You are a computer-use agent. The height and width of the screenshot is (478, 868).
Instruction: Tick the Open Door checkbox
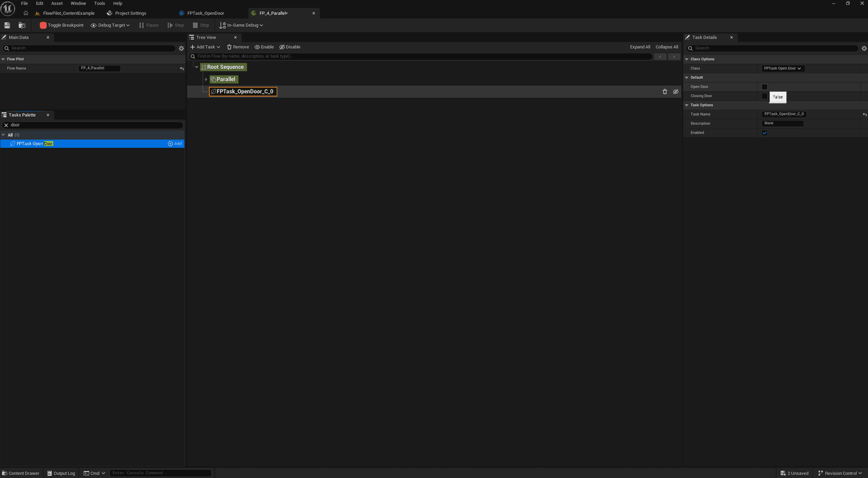click(x=764, y=87)
